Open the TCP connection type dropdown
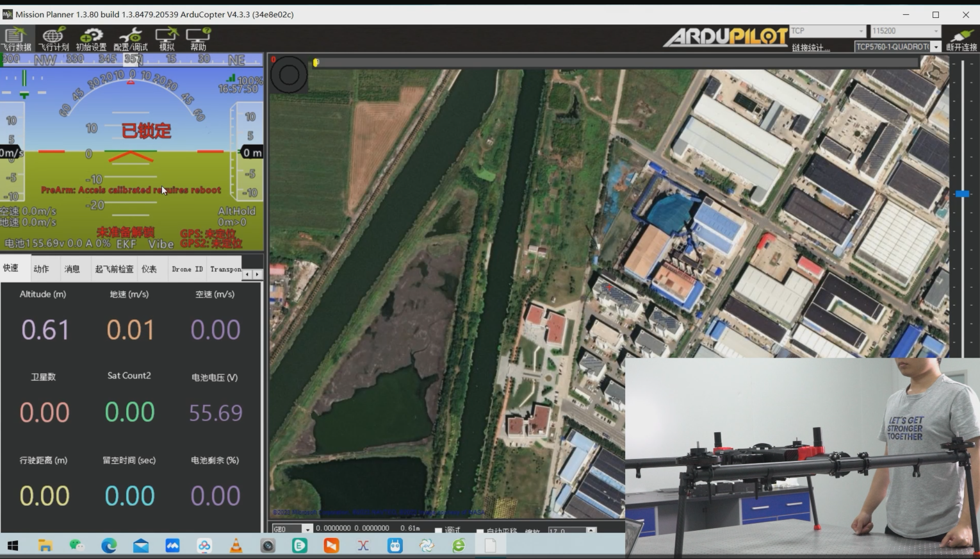The image size is (980, 559). [827, 31]
